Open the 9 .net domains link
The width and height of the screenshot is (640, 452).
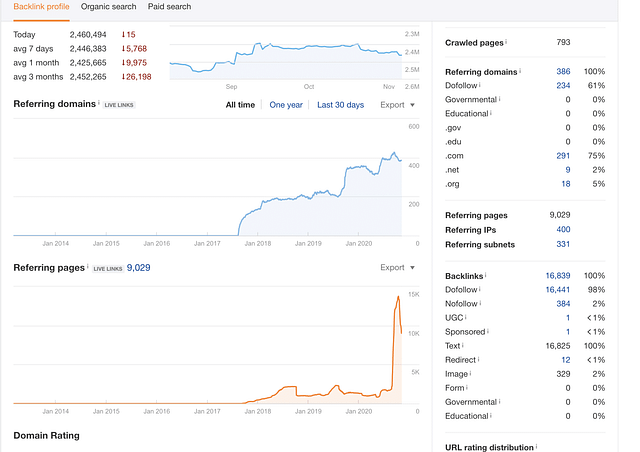(x=568, y=170)
